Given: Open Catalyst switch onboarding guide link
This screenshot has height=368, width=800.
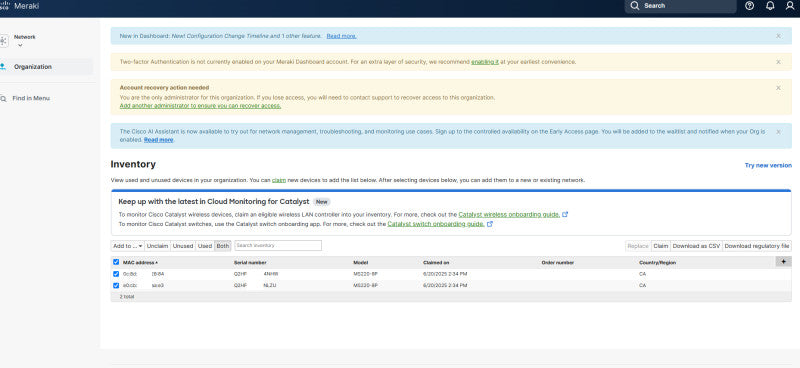Looking at the screenshot, I should pyautogui.click(x=436, y=224).
